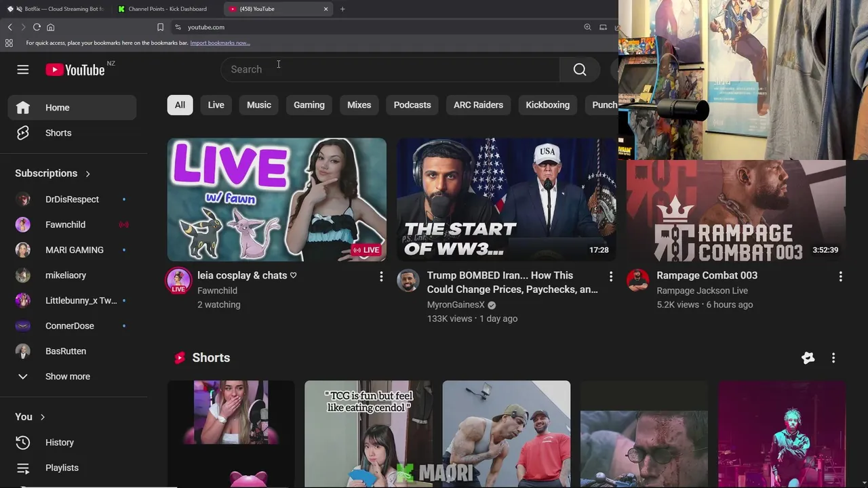Select the Mixes filter chip

(x=359, y=105)
